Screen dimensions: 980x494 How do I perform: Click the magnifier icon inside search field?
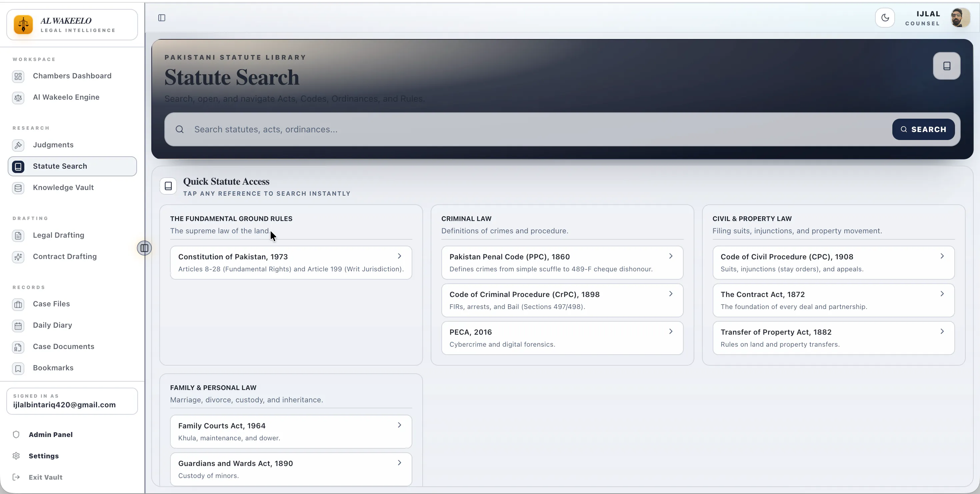tap(180, 130)
